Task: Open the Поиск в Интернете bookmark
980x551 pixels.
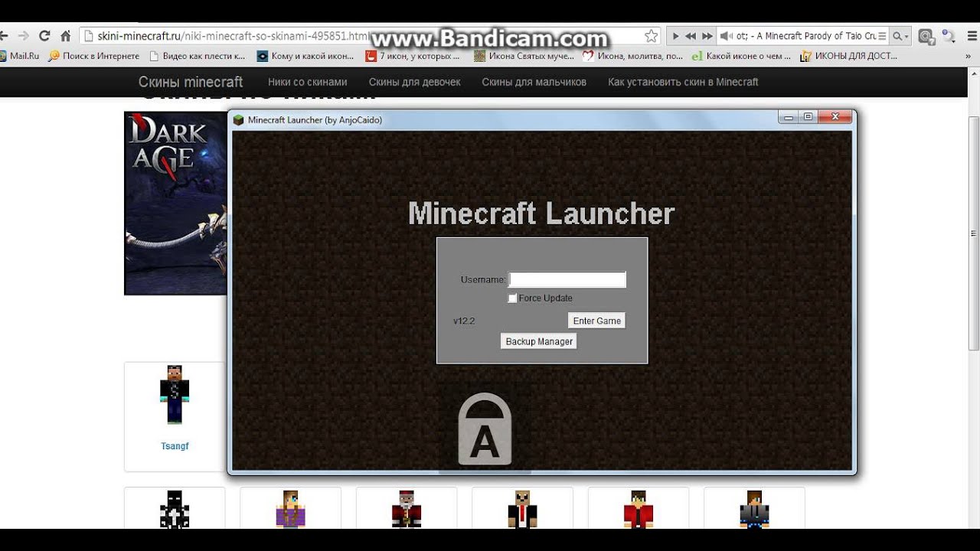Action: [x=93, y=56]
